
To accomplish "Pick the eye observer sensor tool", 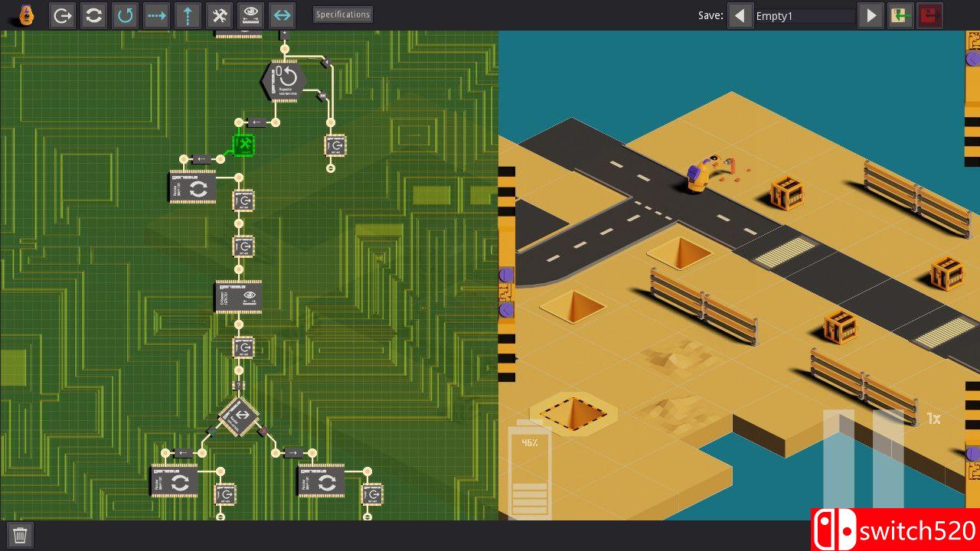I will point(250,15).
